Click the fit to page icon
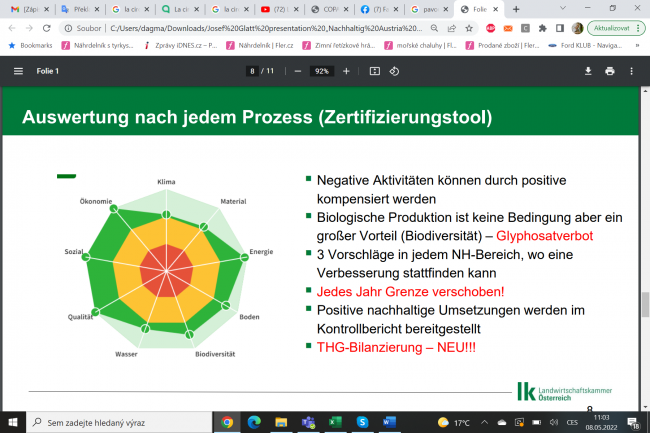Screen dimensions: 650x433 click(x=374, y=71)
